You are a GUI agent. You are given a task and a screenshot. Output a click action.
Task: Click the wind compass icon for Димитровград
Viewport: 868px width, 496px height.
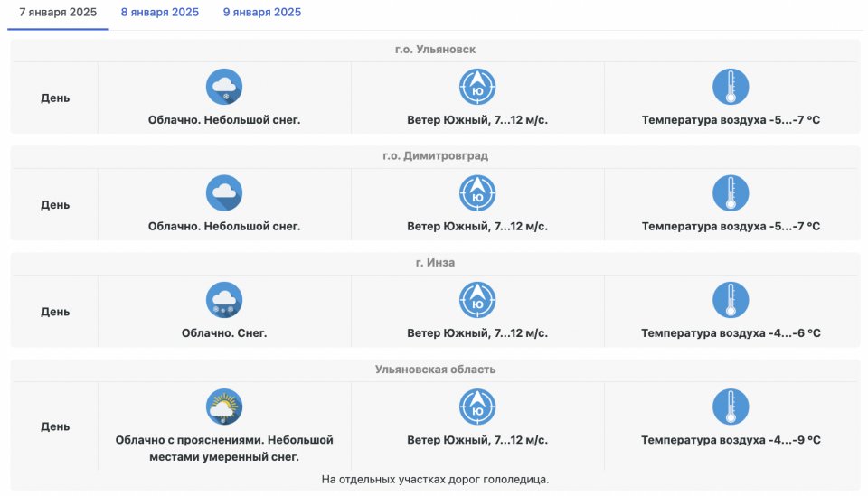coord(477,193)
